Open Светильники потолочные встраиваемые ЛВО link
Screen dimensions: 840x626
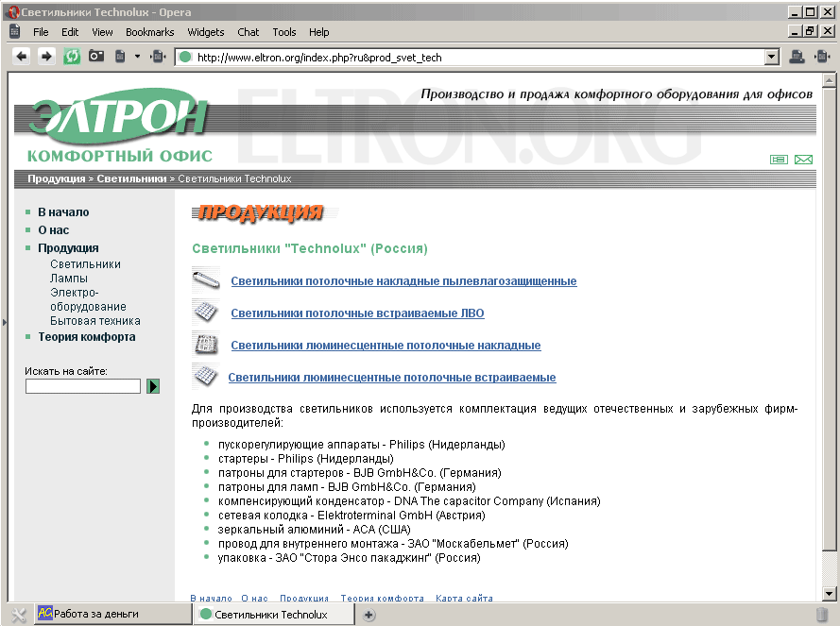click(357, 313)
